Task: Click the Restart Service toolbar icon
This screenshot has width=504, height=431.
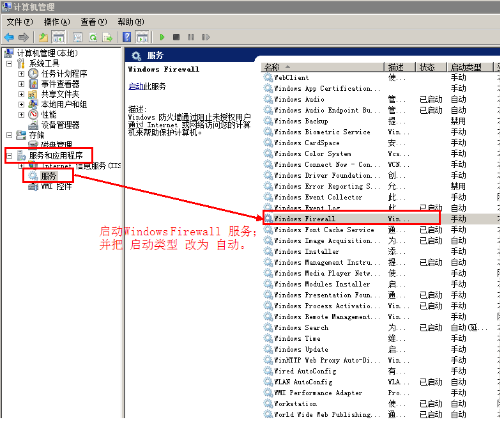Action: click(x=204, y=37)
